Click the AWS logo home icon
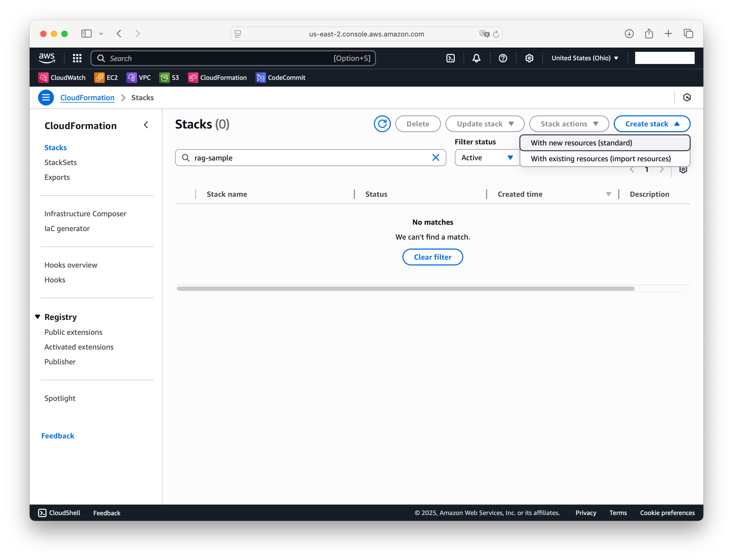 pos(47,58)
